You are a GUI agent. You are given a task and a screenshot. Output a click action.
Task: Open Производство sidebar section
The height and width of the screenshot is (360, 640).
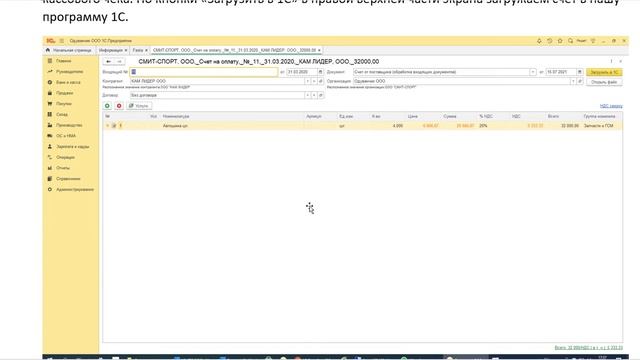[69, 125]
